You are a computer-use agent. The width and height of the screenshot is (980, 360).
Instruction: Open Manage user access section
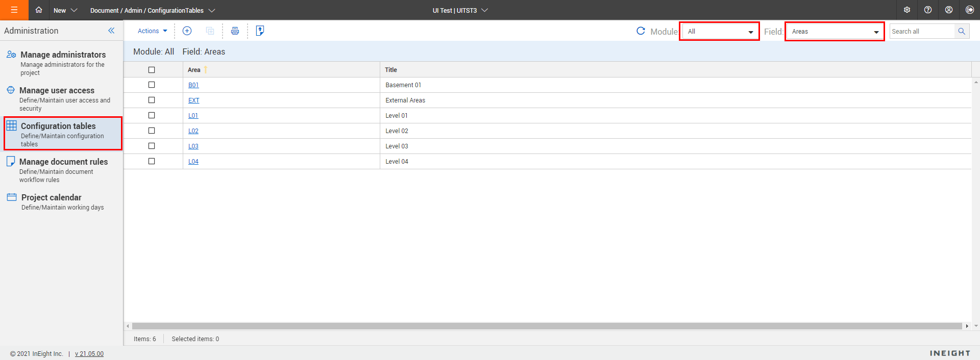point(62,98)
